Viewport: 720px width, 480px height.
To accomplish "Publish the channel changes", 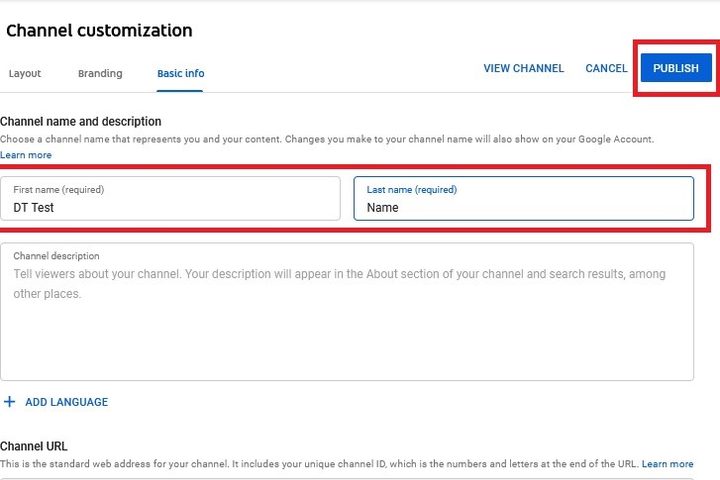I will 676,68.
